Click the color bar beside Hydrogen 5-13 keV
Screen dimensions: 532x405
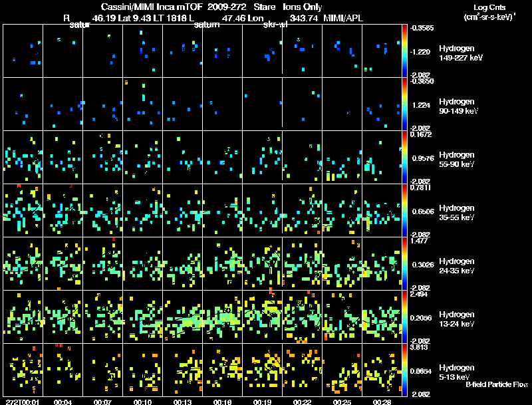[404, 370]
